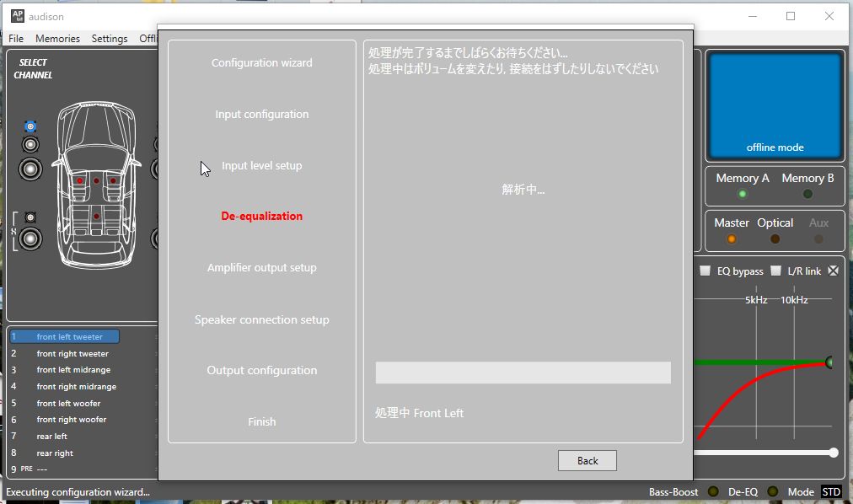Go to the Input level setup step

click(261, 166)
